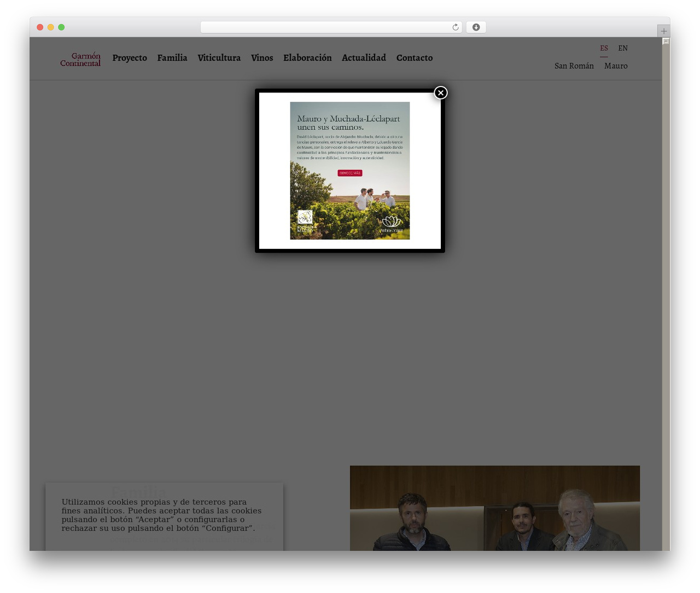Open the Actualidad page
Screen dimensions: 700x593
(x=364, y=58)
